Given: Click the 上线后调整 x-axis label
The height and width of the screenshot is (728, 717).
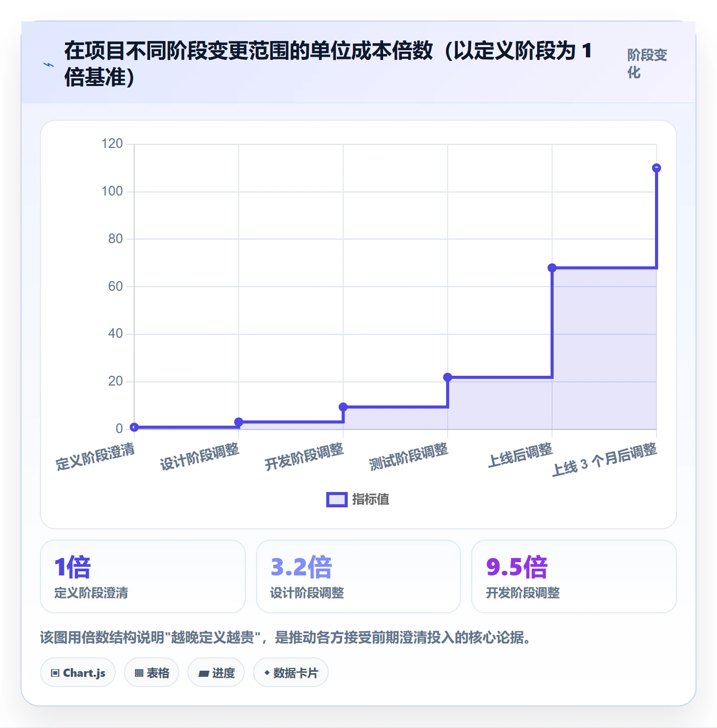Looking at the screenshot, I should tap(520, 455).
